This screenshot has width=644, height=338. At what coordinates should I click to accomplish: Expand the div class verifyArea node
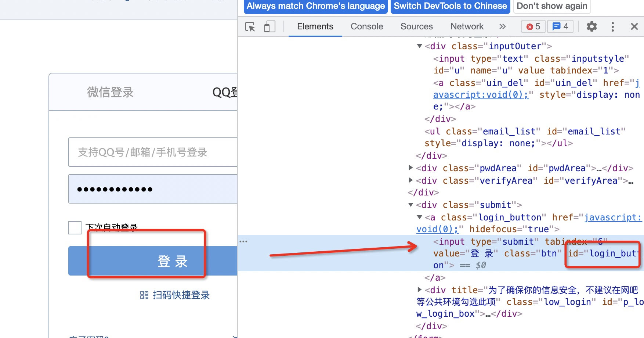pos(411,181)
